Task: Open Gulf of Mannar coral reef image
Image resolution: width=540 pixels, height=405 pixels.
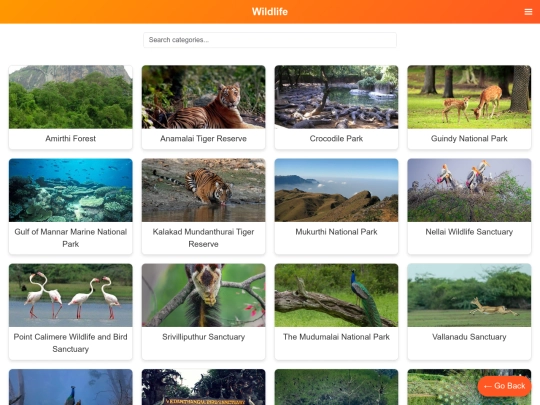Action: 71,190
